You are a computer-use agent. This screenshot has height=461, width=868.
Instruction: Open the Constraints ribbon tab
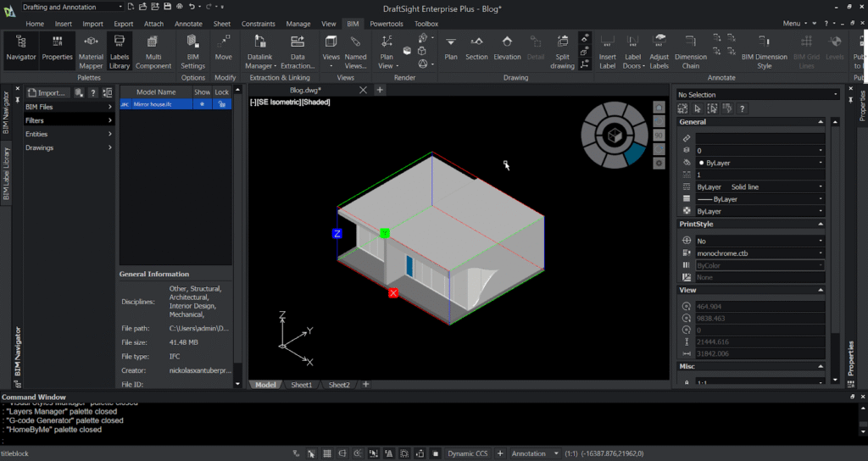(x=258, y=24)
